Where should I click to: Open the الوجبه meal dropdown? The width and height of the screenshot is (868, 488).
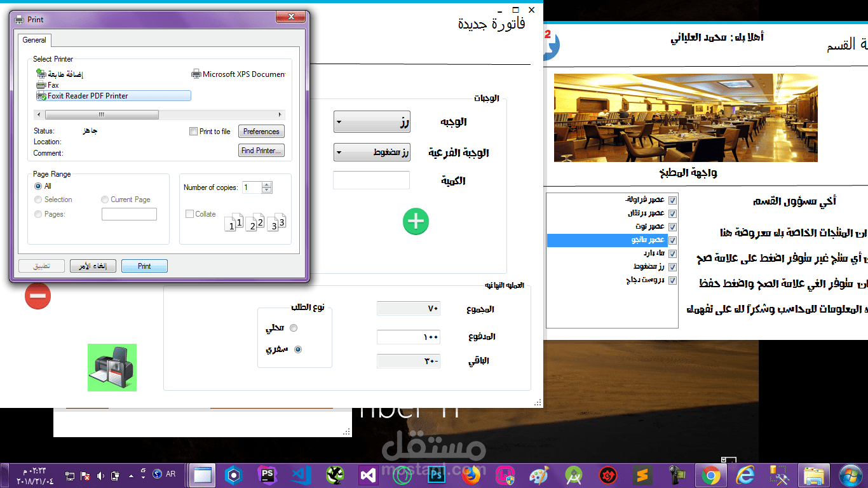(372, 121)
